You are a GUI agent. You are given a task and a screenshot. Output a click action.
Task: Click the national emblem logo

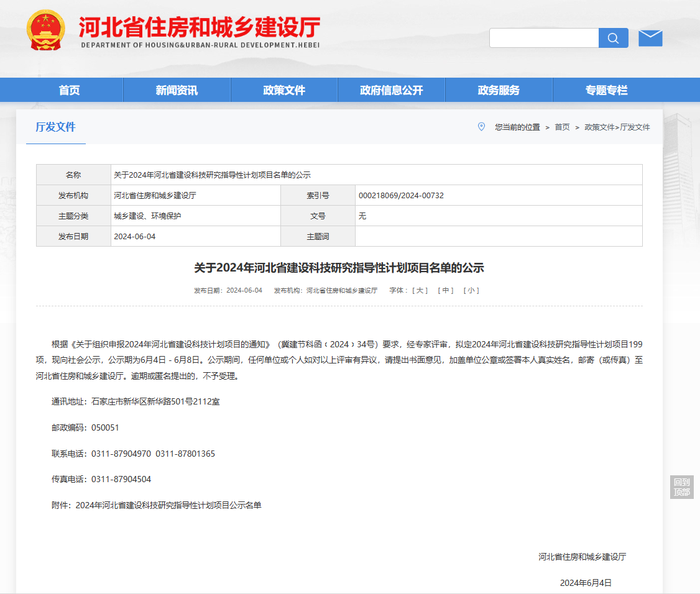point(45,30)
